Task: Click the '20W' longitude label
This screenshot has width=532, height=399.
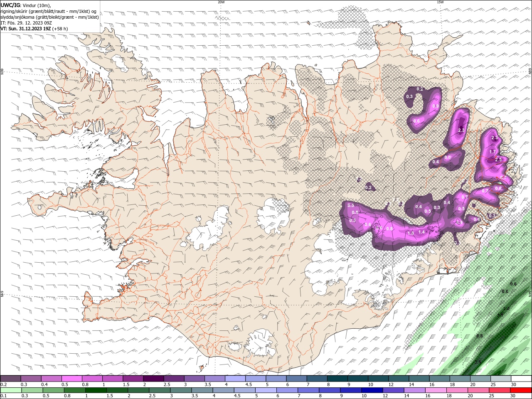Action: (221, 2)
